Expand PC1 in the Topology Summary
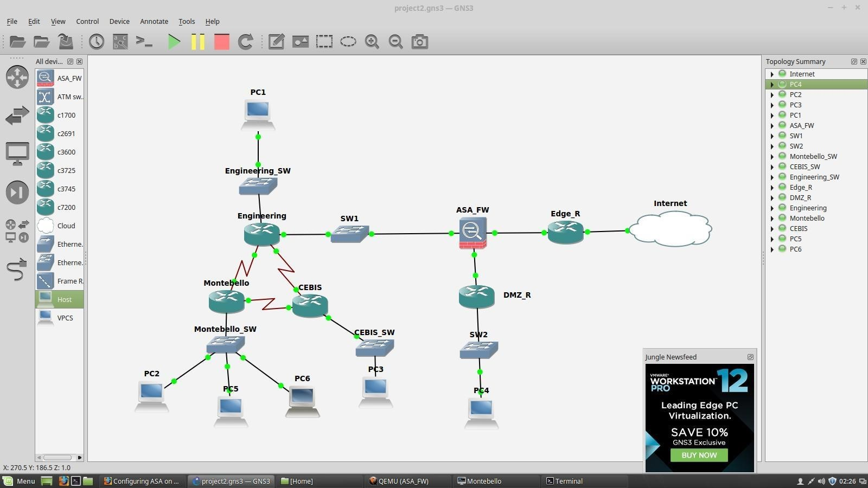The height and width of the screenshot is (488, 868). tap(773, 115)
